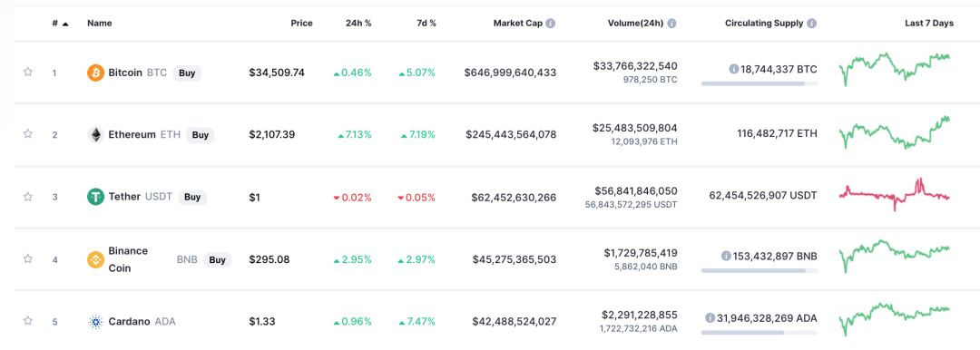Open the Cardano name link

[129, 322]
